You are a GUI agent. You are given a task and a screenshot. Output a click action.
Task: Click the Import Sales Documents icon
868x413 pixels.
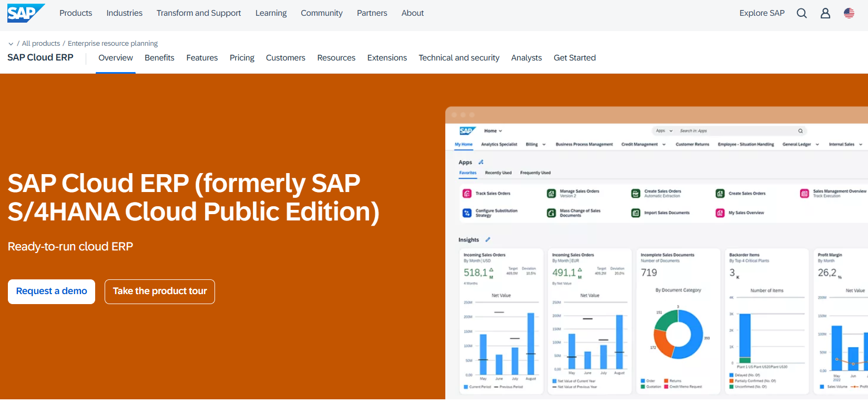coord(636,213)
